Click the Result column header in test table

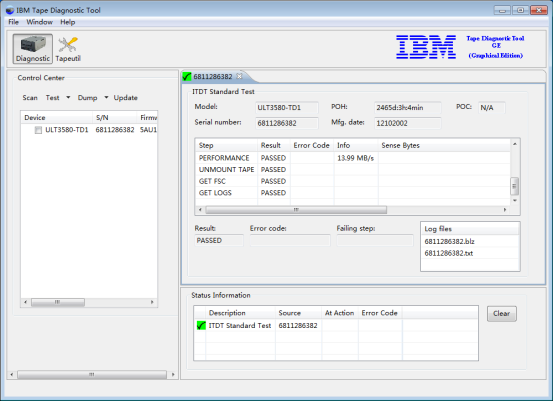[274, 145]
